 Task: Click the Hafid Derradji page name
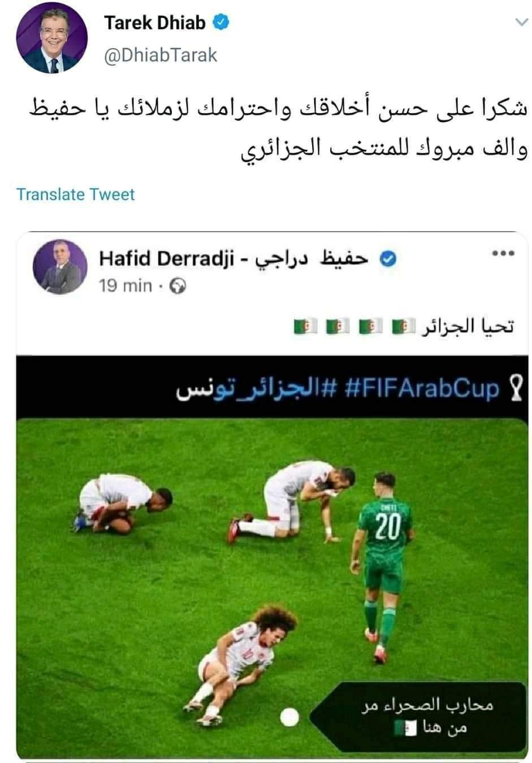[x=233, y=258]
